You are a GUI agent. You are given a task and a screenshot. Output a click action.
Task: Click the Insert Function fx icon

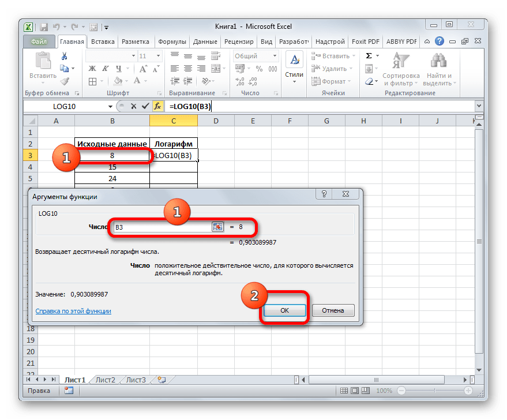click(x=157, y=106)
